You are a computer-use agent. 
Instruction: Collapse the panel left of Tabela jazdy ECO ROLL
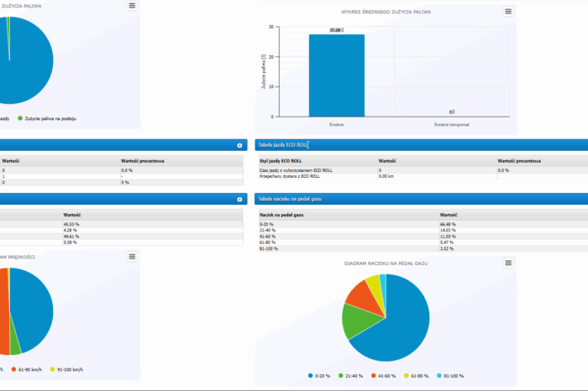[x=240, y=145]
